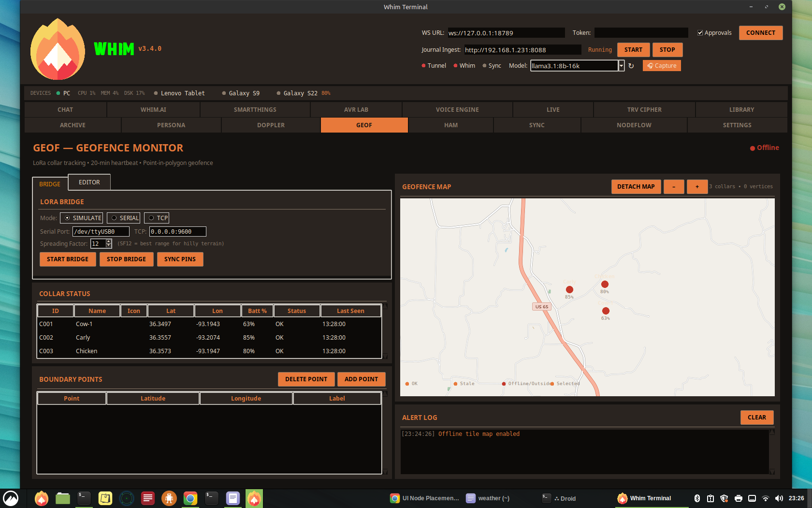Sort the collar table by Batt % header
The height and width of the screenshot is (508, 812).
[257, 311]
